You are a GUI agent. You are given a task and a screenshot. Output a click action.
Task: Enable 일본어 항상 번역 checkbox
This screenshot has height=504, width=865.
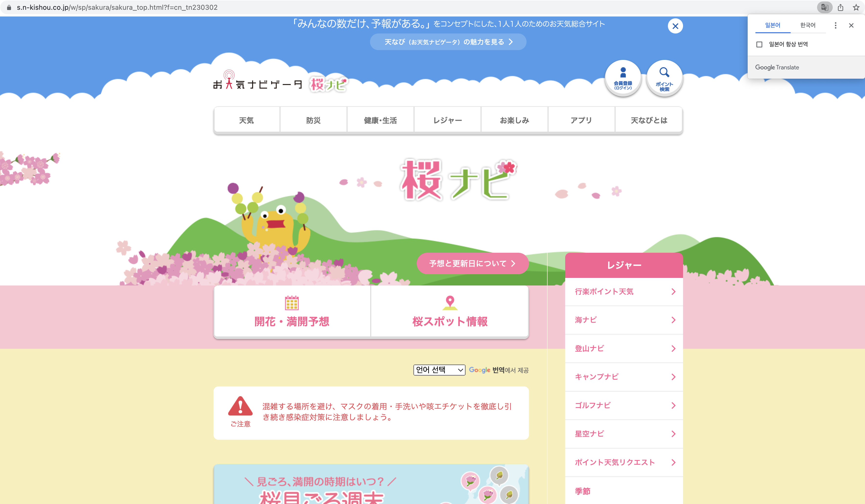tap(759, 44)
